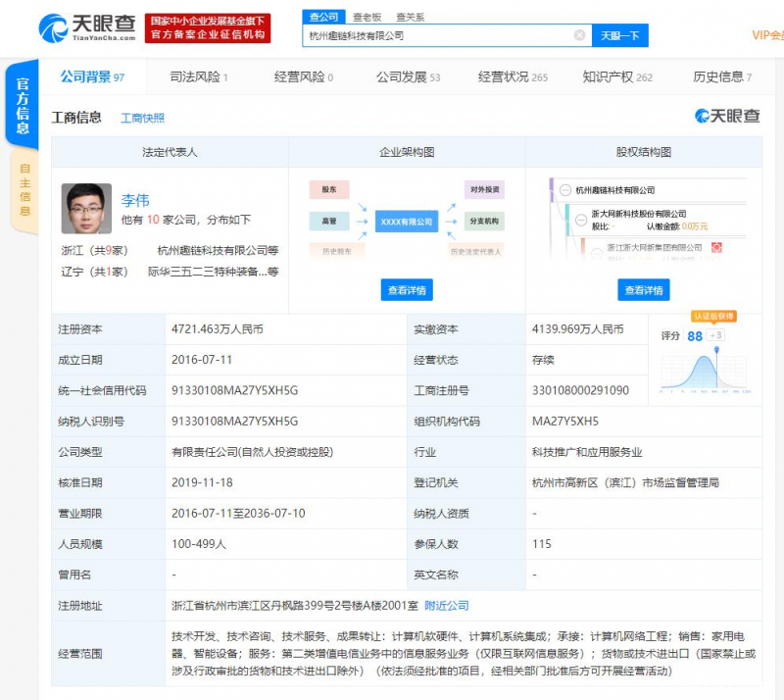Screen dimensions: 784x700
Task: Switch to the 查老板 search tab
Action: point(367,18)
